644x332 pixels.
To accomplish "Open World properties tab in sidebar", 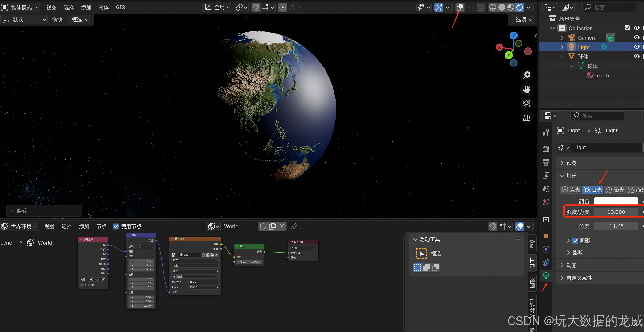I will tap(546, 202).
